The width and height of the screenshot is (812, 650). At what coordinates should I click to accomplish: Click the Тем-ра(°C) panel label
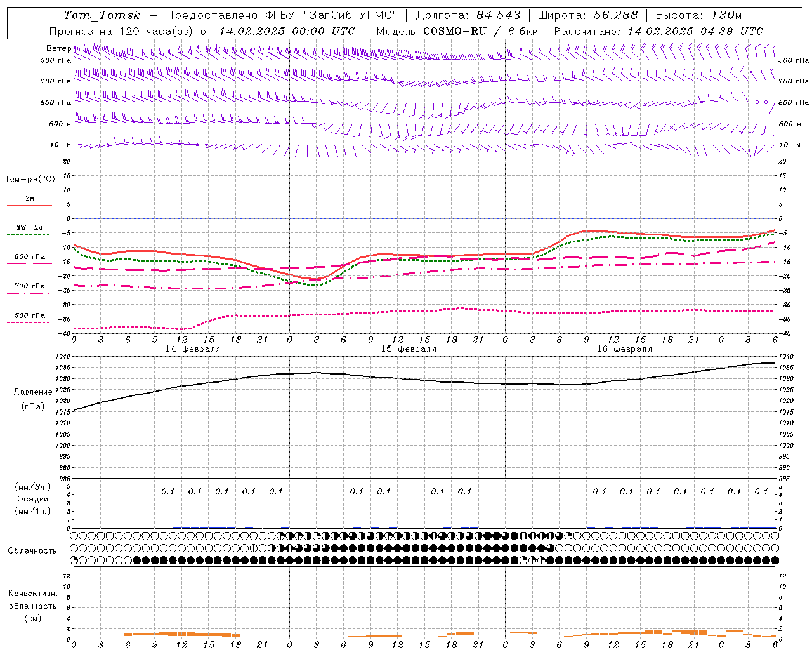[30, 180]
